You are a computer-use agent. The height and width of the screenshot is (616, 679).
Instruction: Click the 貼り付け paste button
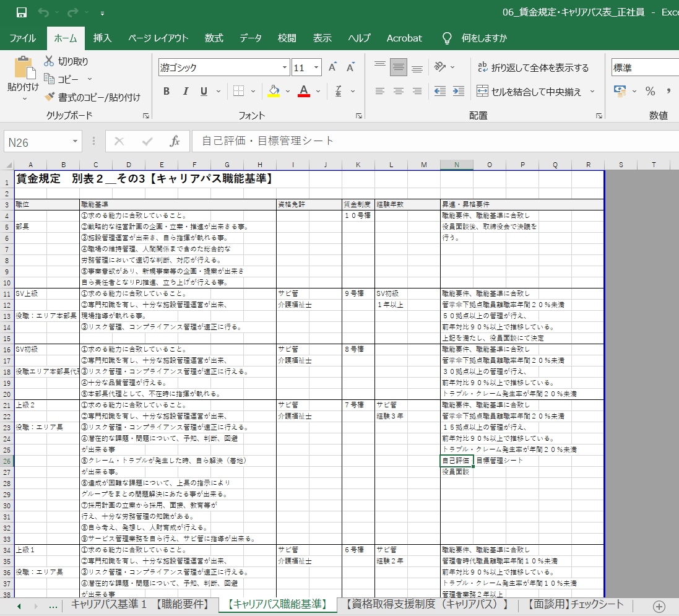(x=24, y=78)
